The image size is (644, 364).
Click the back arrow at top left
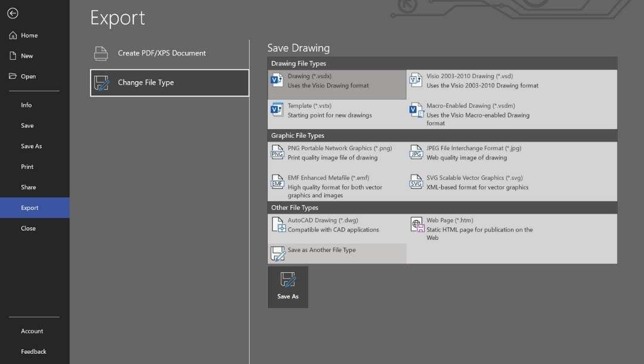click(13, 13)
